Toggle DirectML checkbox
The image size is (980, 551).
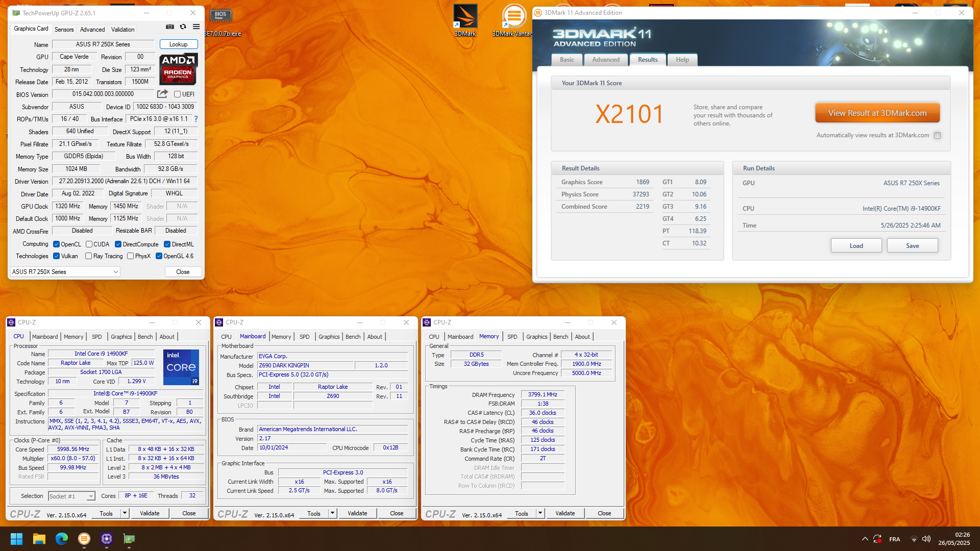[x=167, y=244]
